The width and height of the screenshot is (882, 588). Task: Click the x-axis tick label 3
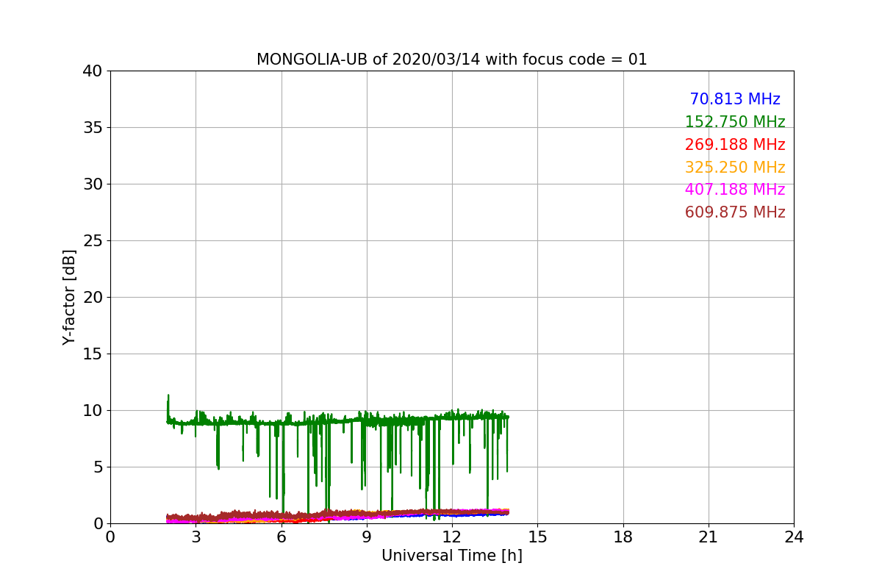(x=196, y=537)
